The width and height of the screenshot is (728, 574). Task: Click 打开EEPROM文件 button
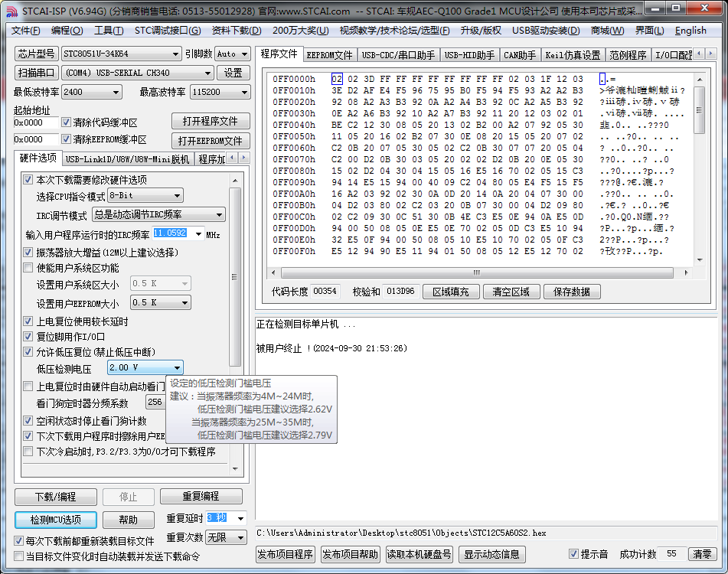point(211,141)
